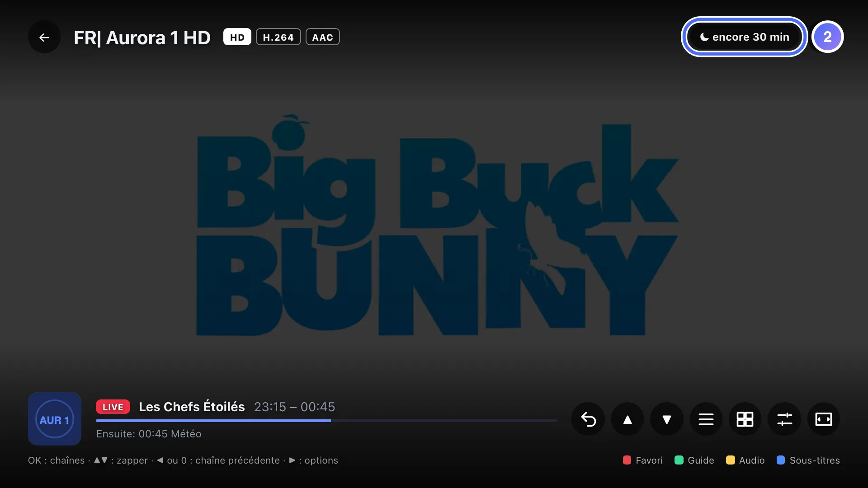The height and width of the screenshot is (488, 868).
Task: Select the red Favori shortcut
Action: click(x=643, y=460)
